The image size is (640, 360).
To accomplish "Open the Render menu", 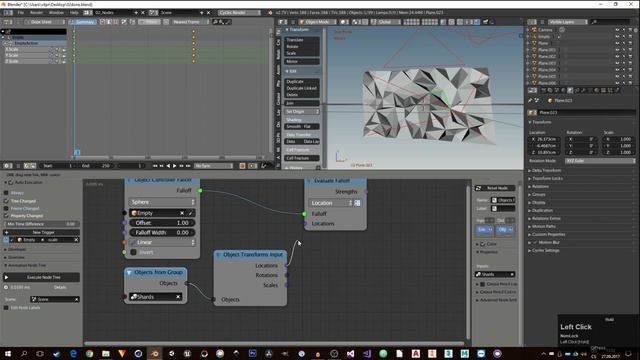I will (36, 13).
